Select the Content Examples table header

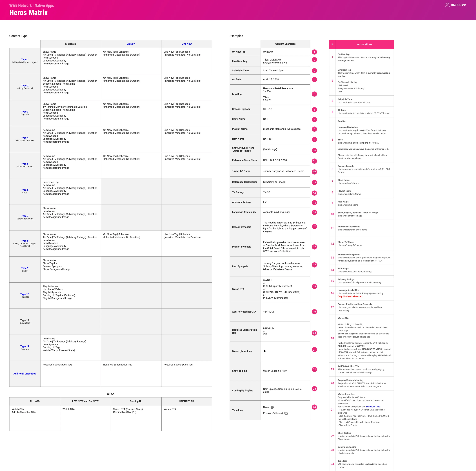pos(285,44)
